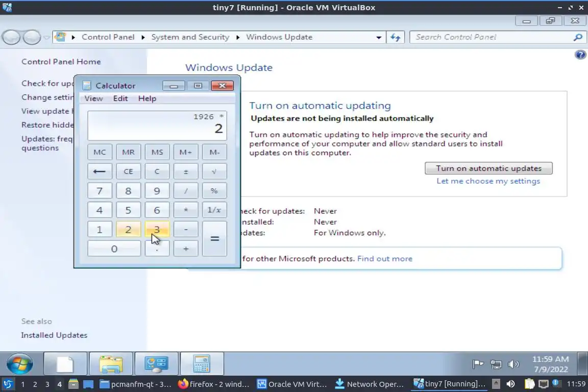Click Turn on automatic updates button
This screenshot has height=392, width=588.
(x=488, y=168)
